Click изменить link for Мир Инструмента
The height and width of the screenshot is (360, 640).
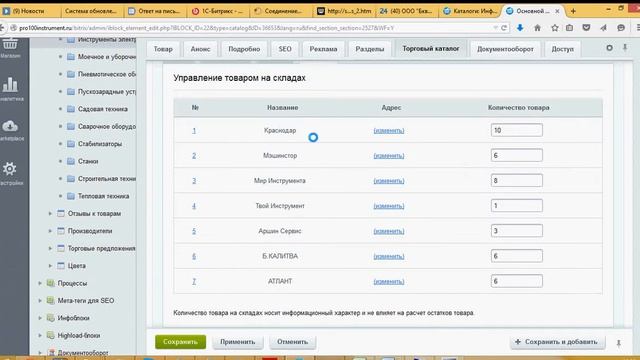(x=389, y=181)
